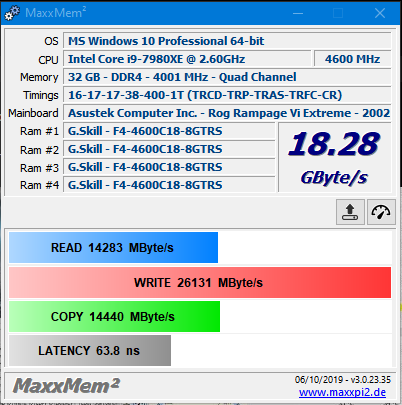Click the blue READ 14283 MByte/s bar

point(113,248)
